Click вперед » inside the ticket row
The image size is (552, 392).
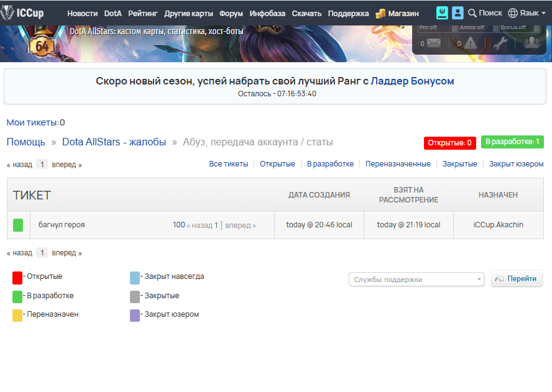[241, 226]
